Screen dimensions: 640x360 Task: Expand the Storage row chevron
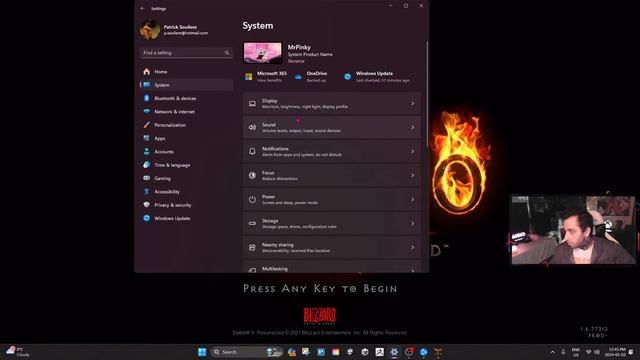point(412,223)
